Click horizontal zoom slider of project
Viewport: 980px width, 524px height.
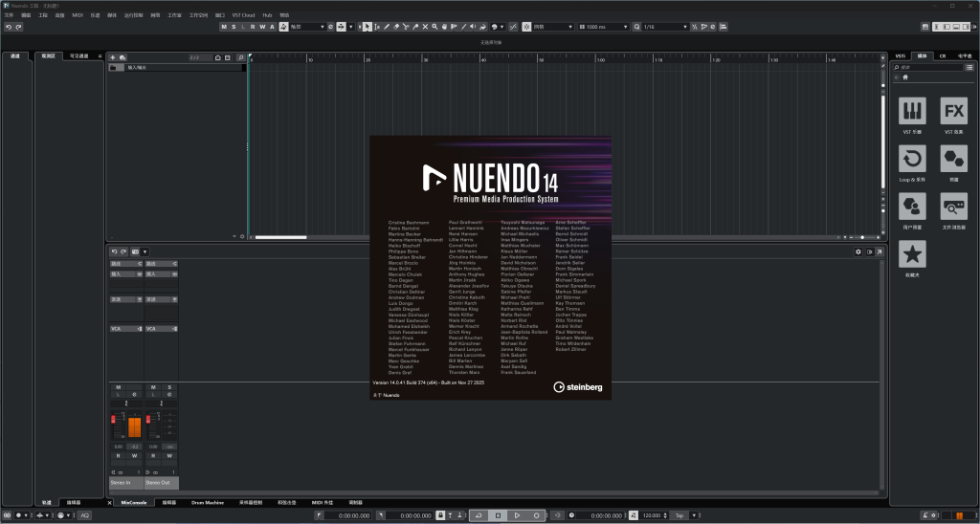pos(862,237)
